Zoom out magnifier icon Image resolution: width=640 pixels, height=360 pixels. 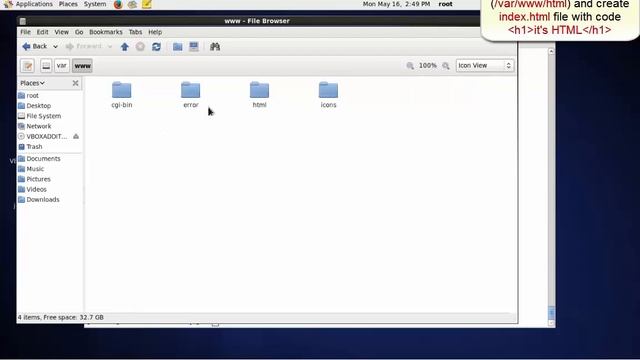pyautogui.click(x=410, y=66)
